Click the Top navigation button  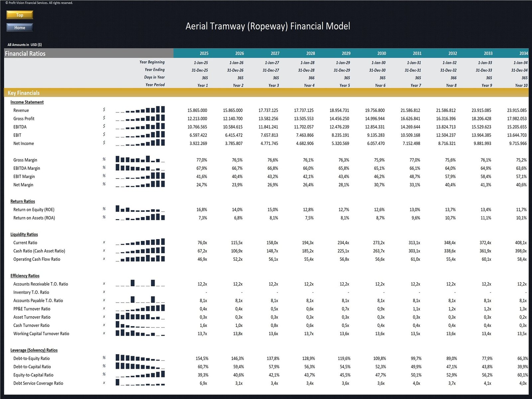(19, 15)
